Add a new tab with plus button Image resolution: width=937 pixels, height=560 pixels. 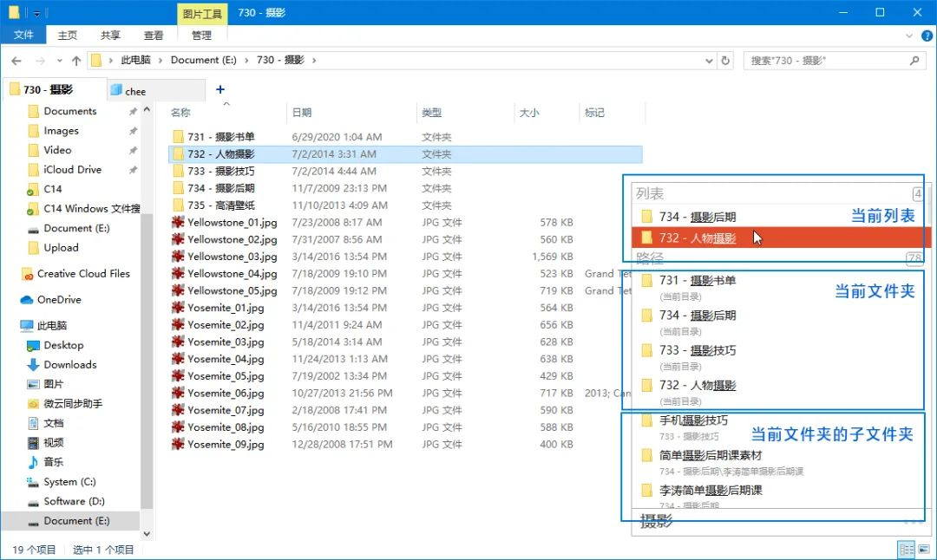pyautogui.click(x=220, y=89)
